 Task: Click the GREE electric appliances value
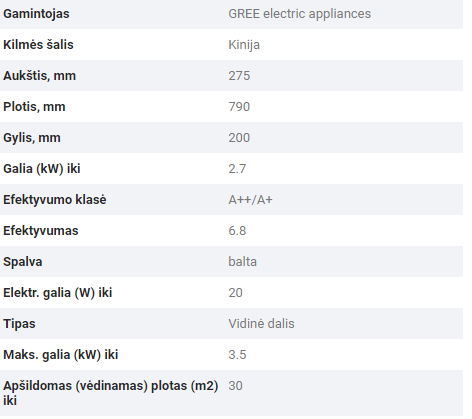tap(299, 14)
